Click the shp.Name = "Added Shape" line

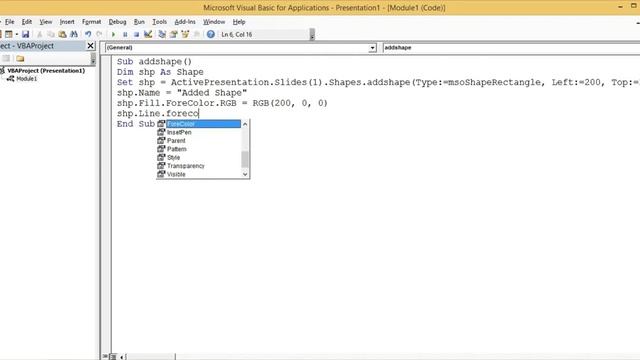click(x=182, y=93)
